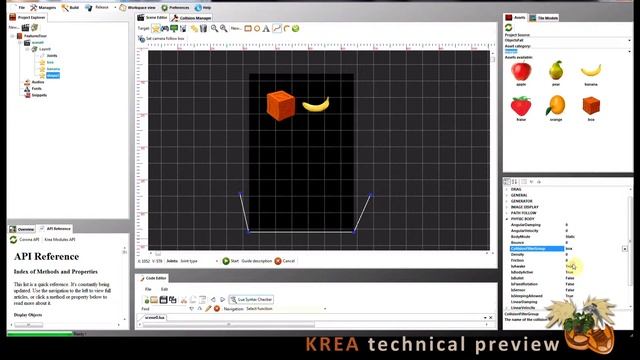Select the Joints item in Project Explorer tree
This screenshot has width=640, height=360.
(52, 56)
